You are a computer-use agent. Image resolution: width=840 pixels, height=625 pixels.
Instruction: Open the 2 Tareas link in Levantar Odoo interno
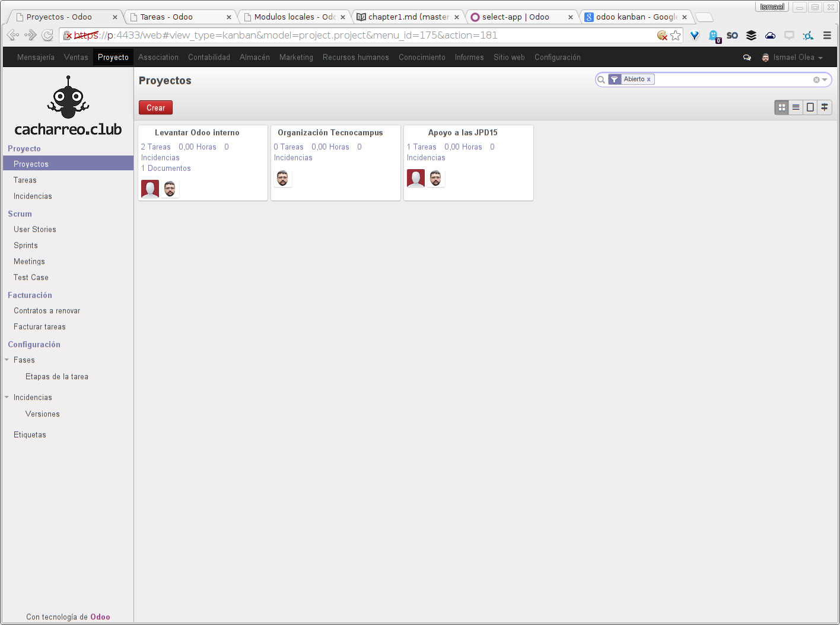155,147
